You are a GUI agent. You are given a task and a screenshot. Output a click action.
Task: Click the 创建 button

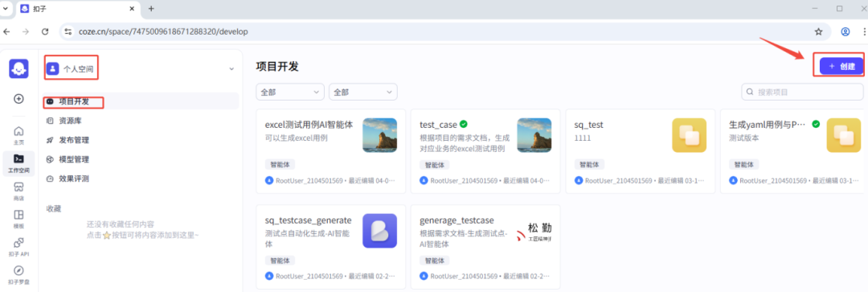point(841,66)
